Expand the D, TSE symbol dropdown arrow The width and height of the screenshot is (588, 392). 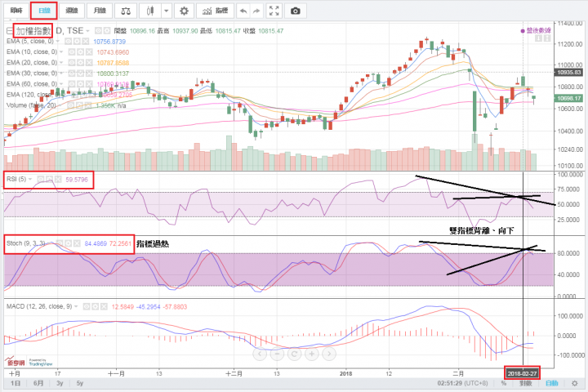(87, 31)
